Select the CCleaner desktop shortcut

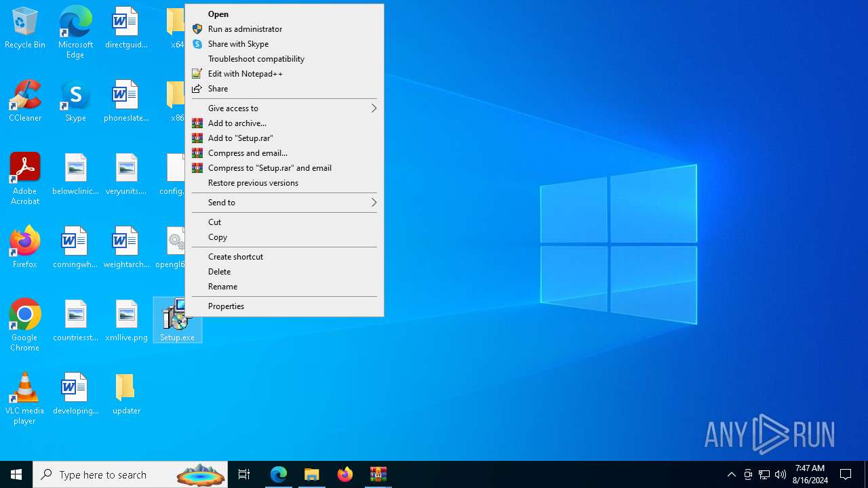pyautogui.click(x=25, y=102)
